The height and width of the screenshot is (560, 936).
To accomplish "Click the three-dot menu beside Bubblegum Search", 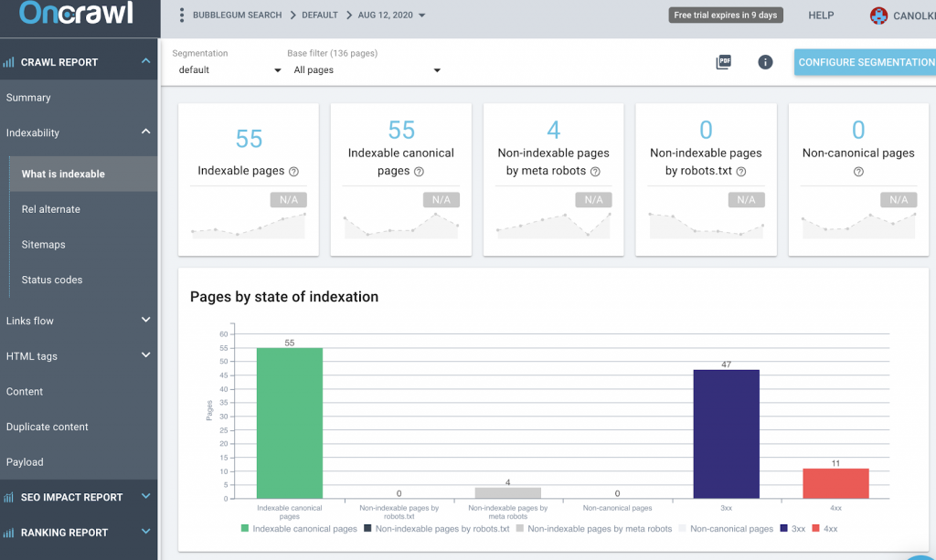I will coord(182,16).
